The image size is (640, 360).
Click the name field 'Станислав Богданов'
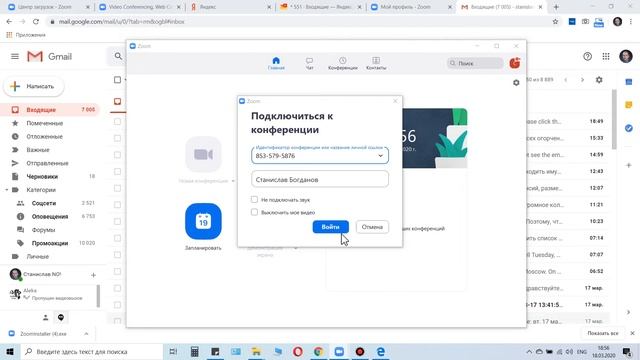click(320, 180)
